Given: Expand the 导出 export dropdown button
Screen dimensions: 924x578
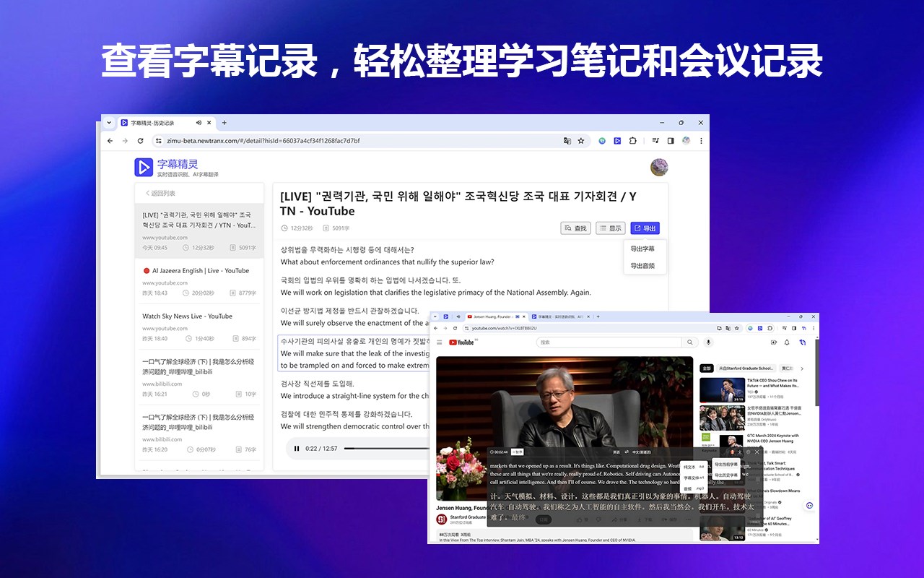Looking at the screenshot, I should pos(645,228).
